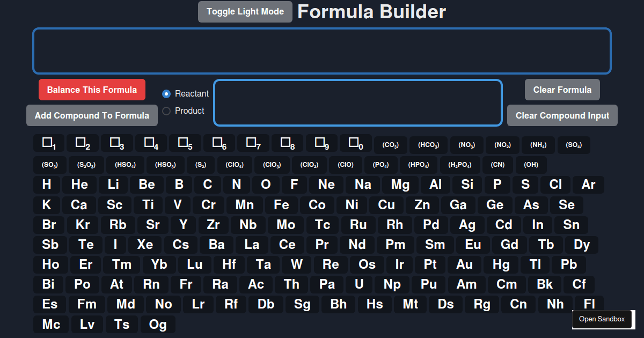
Task: Add the cyanide (CN) group
Action: pos(497,165)
